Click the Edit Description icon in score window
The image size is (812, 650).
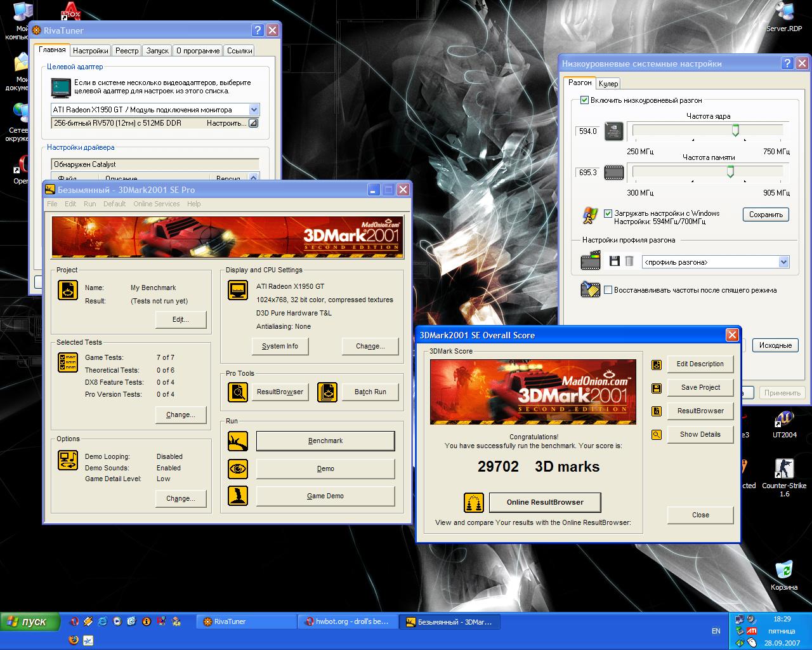[657, 364]
